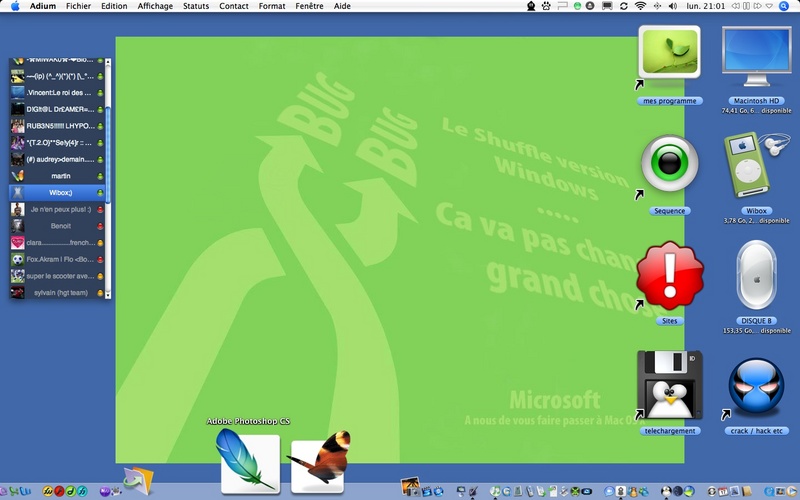Screen dimensions: 800x500
Task: Open the Adobe Photoshop CS feather icon in the Dock
Action: pyautogui.click(x=249, y=462)
